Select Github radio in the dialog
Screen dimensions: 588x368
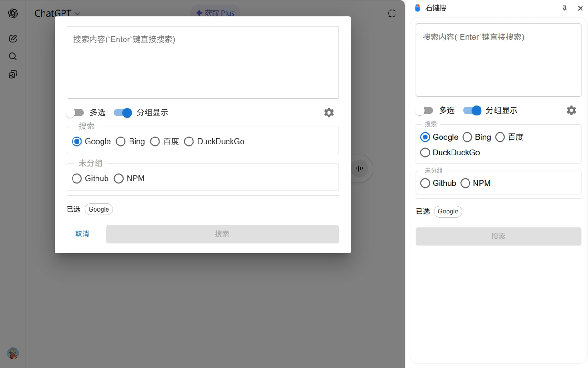point(77,178)
